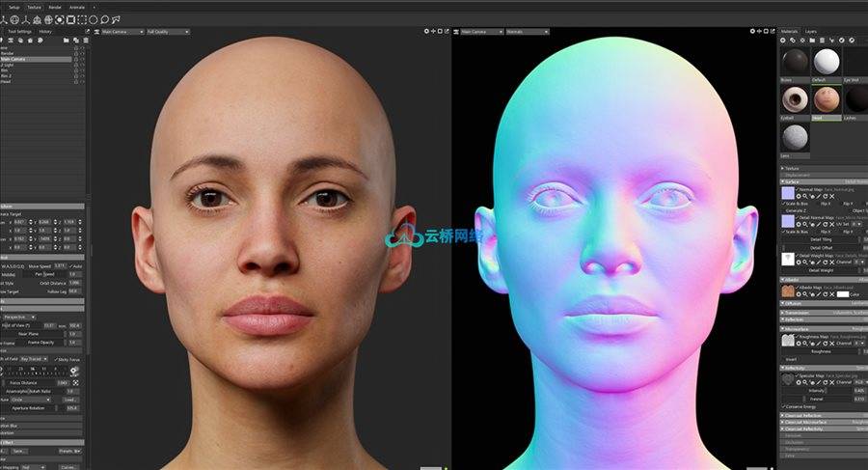Click the Normal Map texture swatch
This screenshot has width=868, height=470.
[x=787, y=193]
